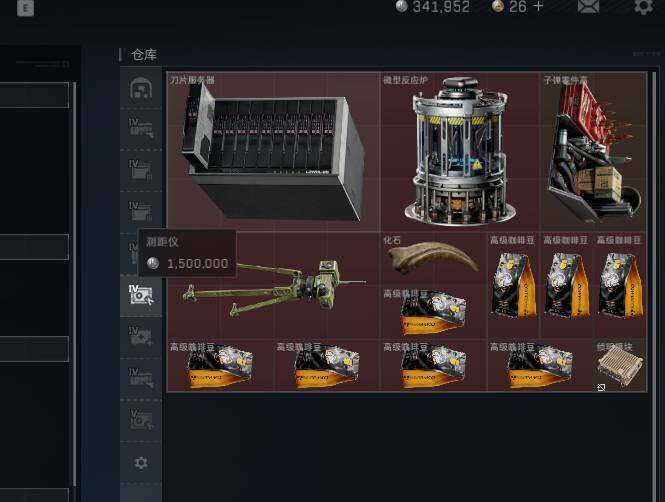This screenshot has width=665, height=502.
Task: Click the E key icon in the top-left corner
Action: coord(25,8)
